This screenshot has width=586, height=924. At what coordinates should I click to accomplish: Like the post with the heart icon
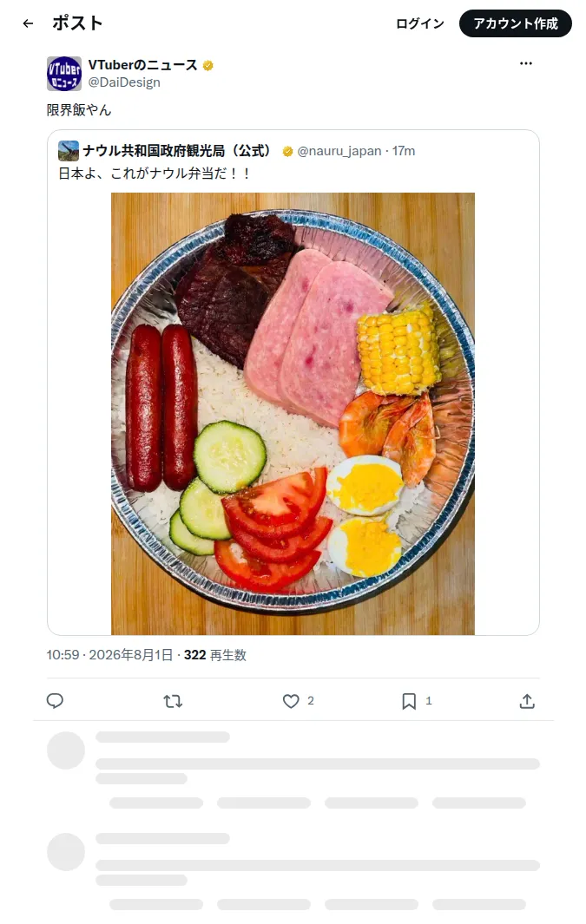click(x=291, y=701)
